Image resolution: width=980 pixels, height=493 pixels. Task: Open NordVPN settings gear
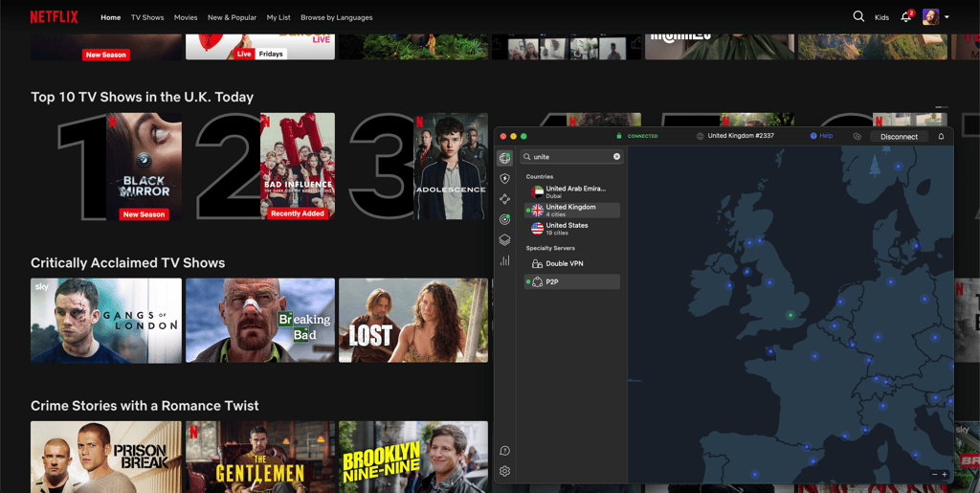[x=505, y=471]
